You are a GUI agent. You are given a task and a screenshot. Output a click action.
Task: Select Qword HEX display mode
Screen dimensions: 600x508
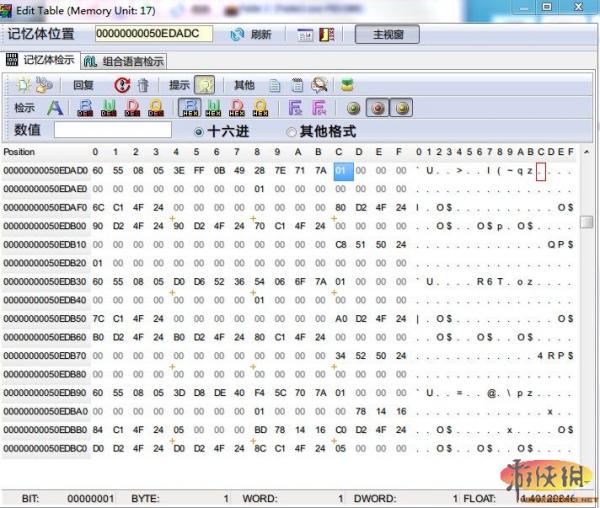tap(260, 108)
